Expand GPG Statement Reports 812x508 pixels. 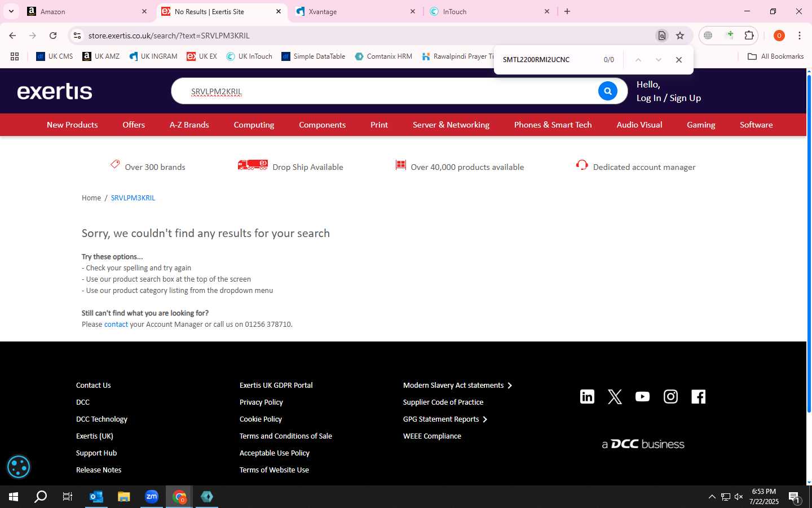click(x=445, y=419)
